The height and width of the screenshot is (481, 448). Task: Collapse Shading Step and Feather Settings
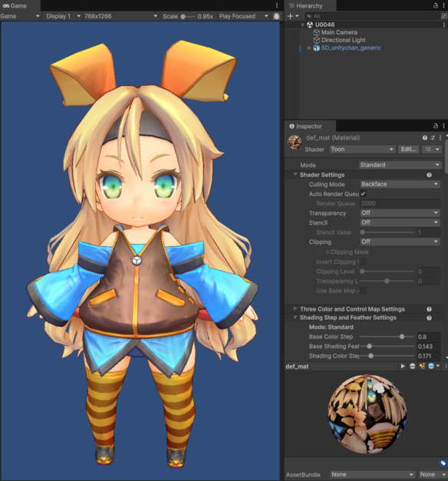click(x=295, y=318)
